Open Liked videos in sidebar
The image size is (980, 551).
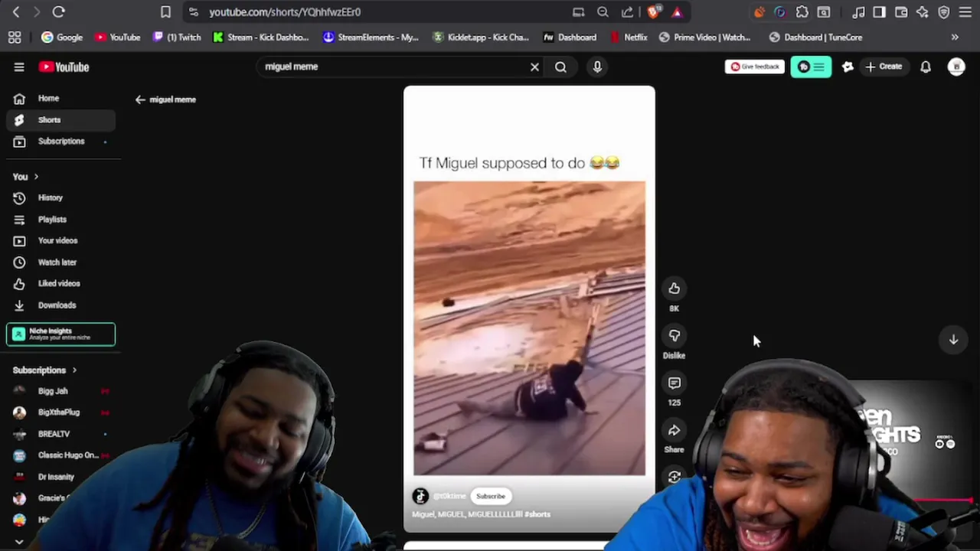pyautogui.click(x=60, y=283)
